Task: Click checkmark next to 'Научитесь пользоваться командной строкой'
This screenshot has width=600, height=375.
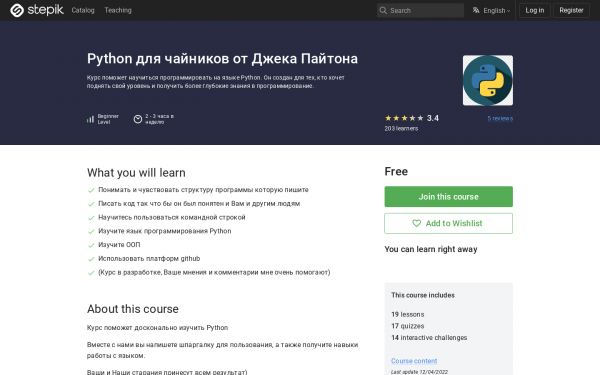Action: [91, 218]
